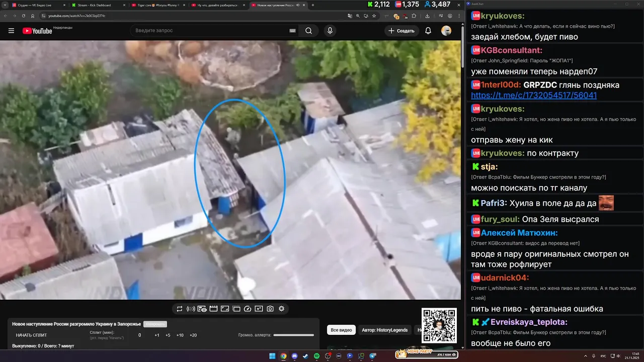Open browser extensions puzzle icon
The width and height of the screenshot is (644, 362).
pos(415,16)
